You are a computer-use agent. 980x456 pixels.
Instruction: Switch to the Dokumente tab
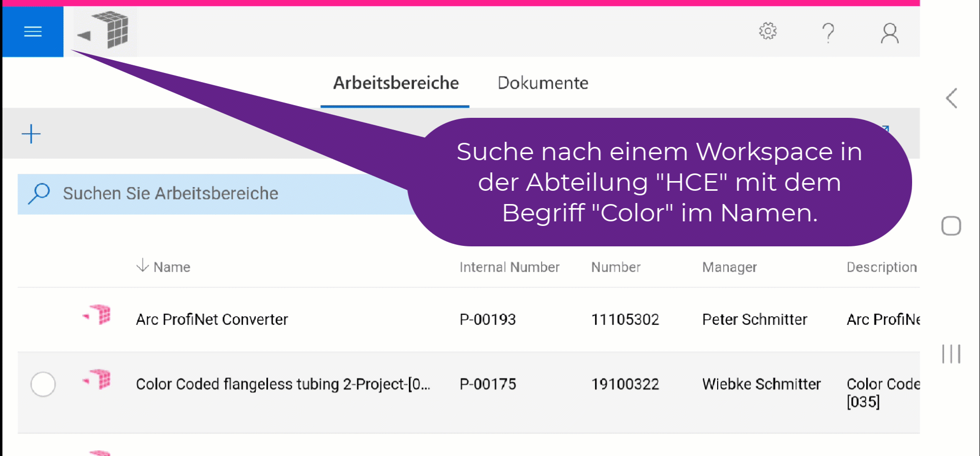tap(543, 83)
